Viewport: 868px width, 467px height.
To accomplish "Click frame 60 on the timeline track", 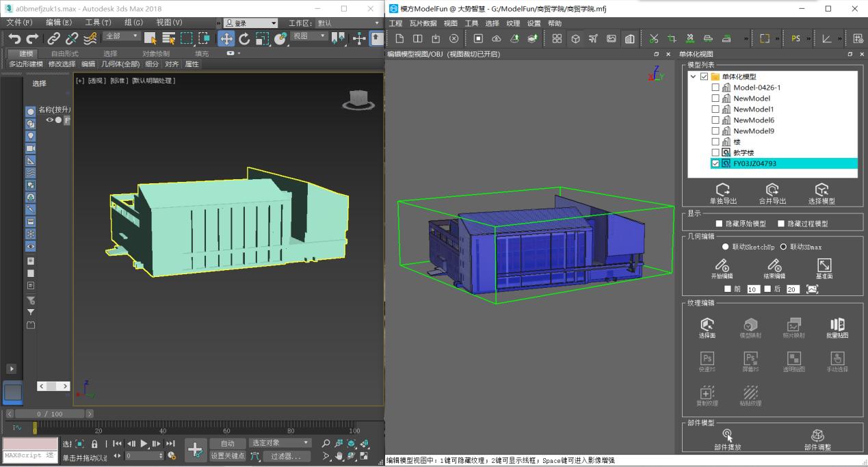I will [x=227, y=427].
